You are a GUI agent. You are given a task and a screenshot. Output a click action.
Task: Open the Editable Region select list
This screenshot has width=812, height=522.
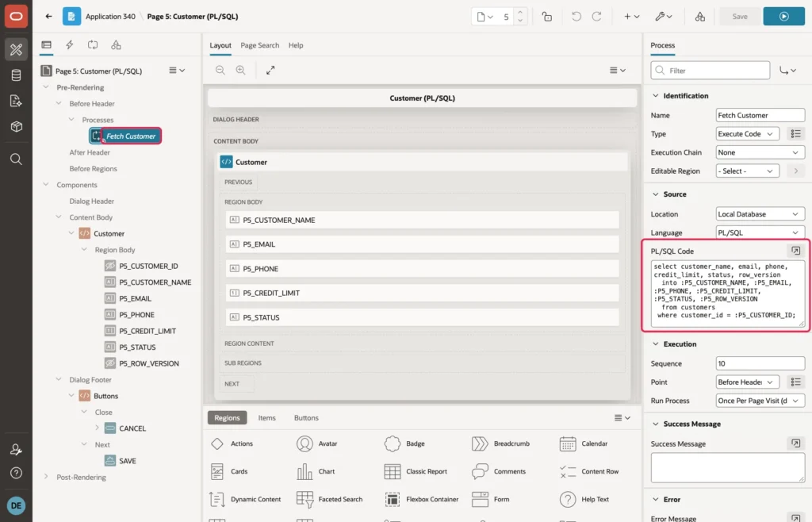[747, 171]
